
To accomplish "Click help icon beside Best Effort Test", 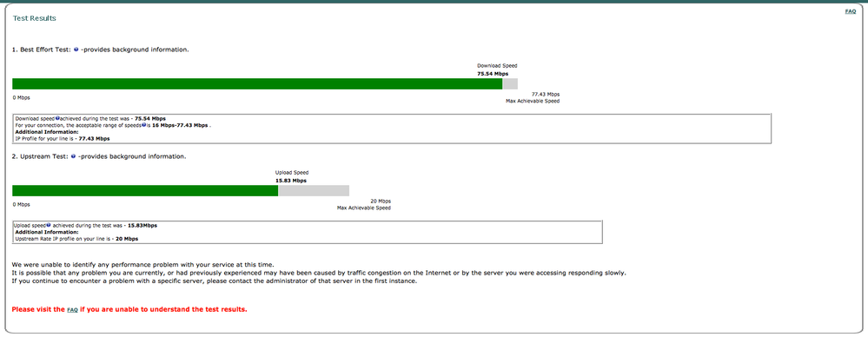I will (76, 50).
